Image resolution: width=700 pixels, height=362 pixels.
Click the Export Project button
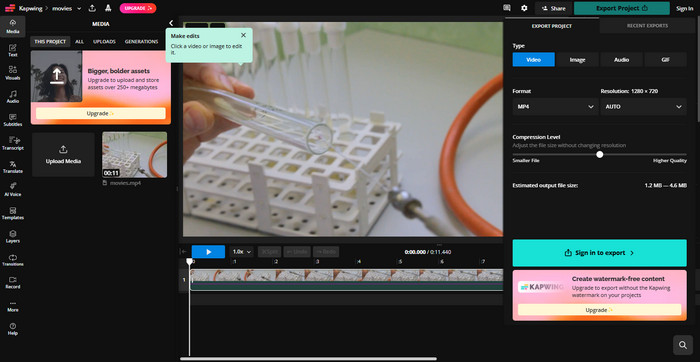tap(622, 8)
